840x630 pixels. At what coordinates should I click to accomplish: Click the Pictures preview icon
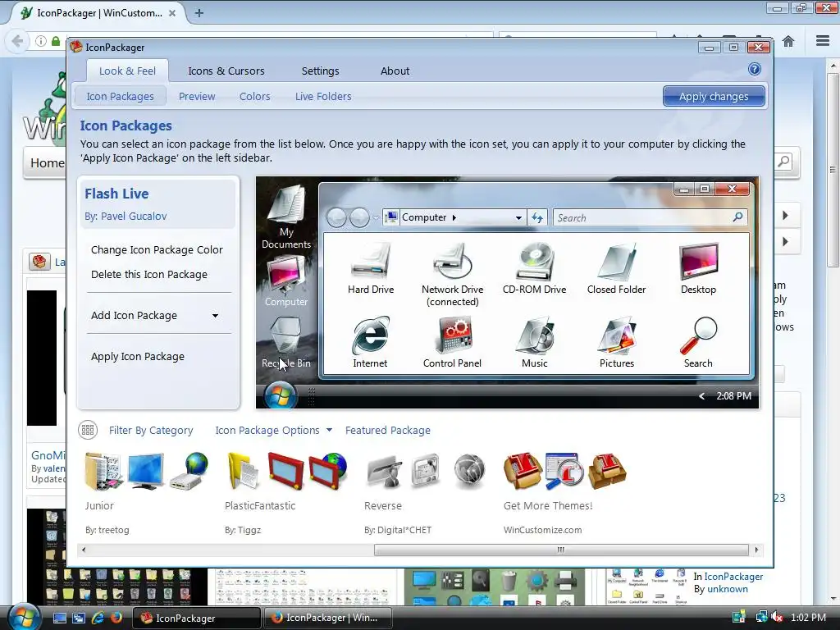pos(617,336)
